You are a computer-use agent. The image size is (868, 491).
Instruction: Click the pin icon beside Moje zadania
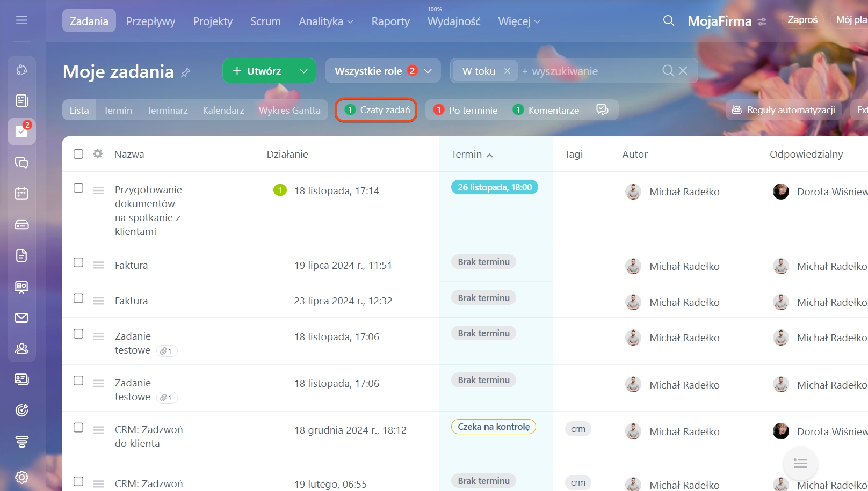(x=186, y=72)
